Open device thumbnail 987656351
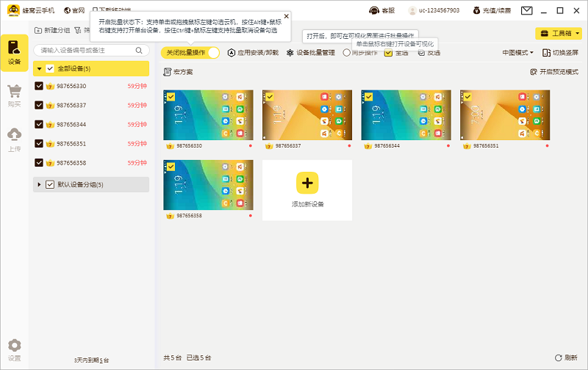Viewport: 588px width, 370px height. [505, 115]
